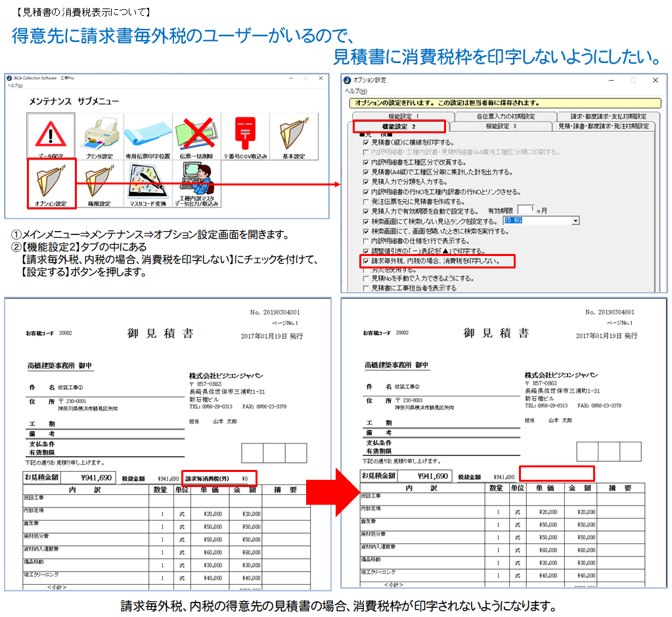Switch to 機能設定 1 tab

coord(403,116)
